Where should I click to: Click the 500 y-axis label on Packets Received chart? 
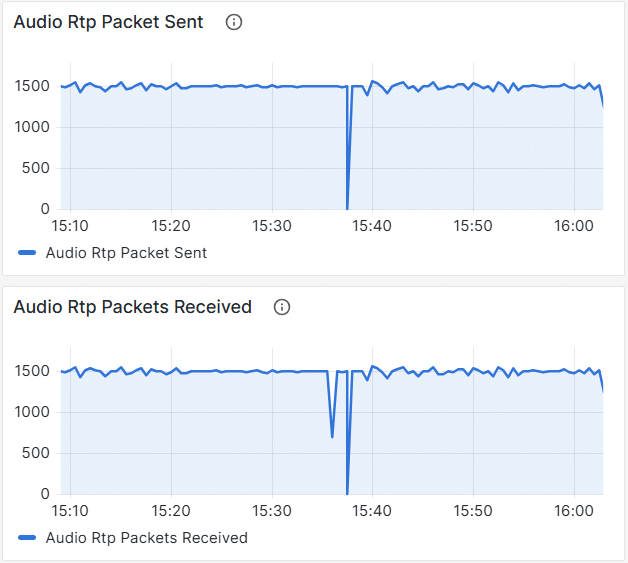coord(37,453)
